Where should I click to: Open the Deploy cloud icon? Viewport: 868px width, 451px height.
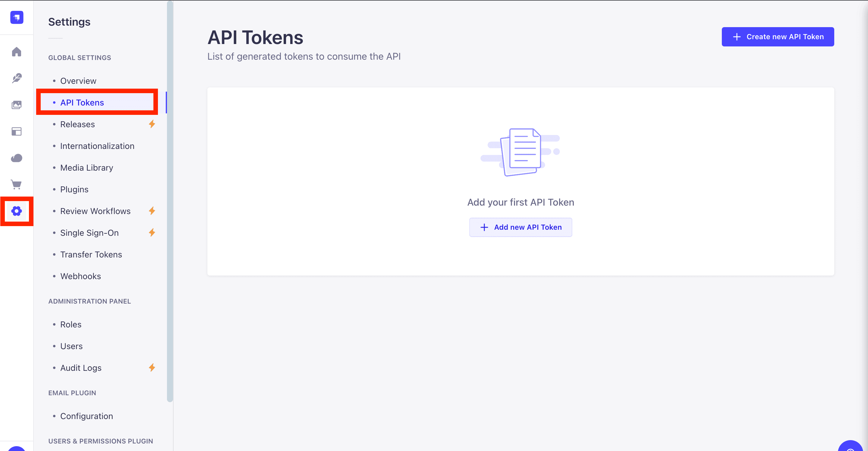17,158
